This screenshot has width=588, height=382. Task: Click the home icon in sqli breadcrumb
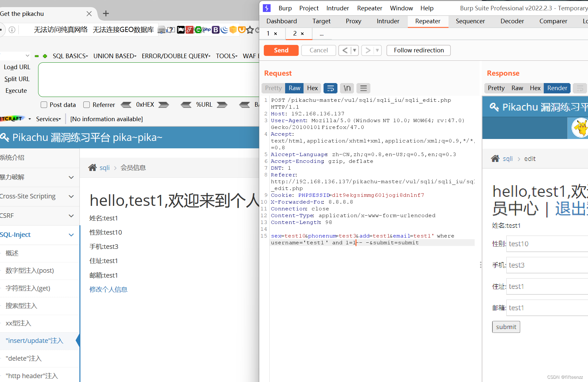tap(92, 167)
